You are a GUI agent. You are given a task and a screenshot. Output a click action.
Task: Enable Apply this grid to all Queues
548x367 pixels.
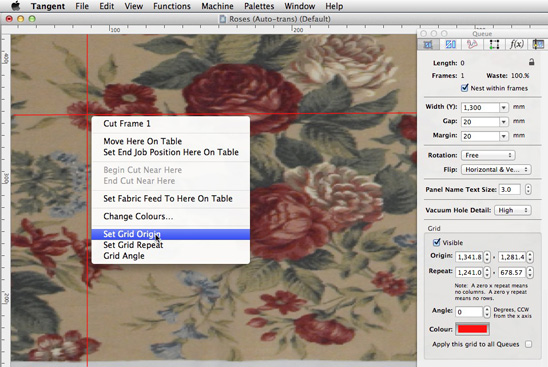tap(528, 344)
